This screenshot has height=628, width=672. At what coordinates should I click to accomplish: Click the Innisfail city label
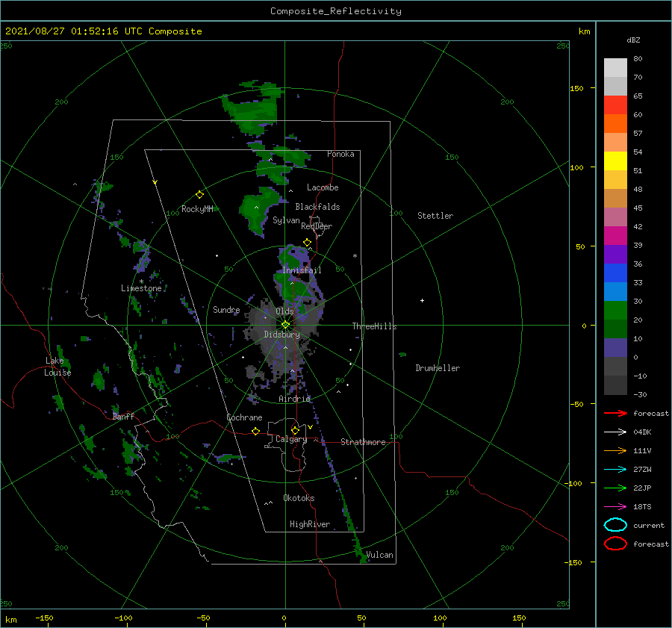click(x=302, y=270)
